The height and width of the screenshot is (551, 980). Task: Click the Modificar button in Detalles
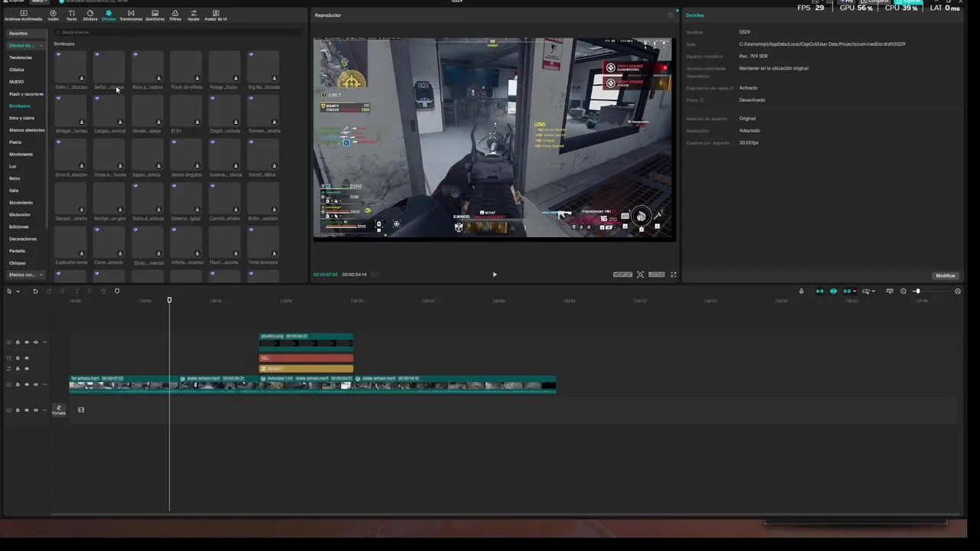946,275
